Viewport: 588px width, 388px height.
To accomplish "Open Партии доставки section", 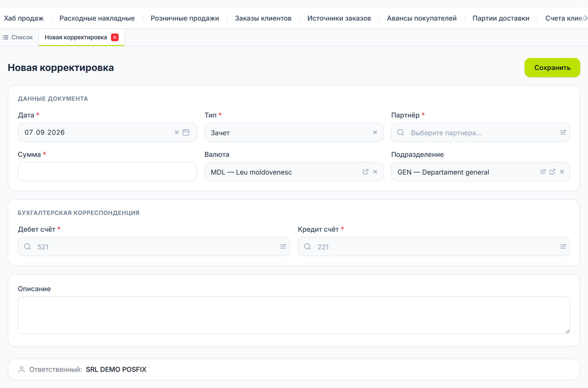I will [x=501, y=18].
